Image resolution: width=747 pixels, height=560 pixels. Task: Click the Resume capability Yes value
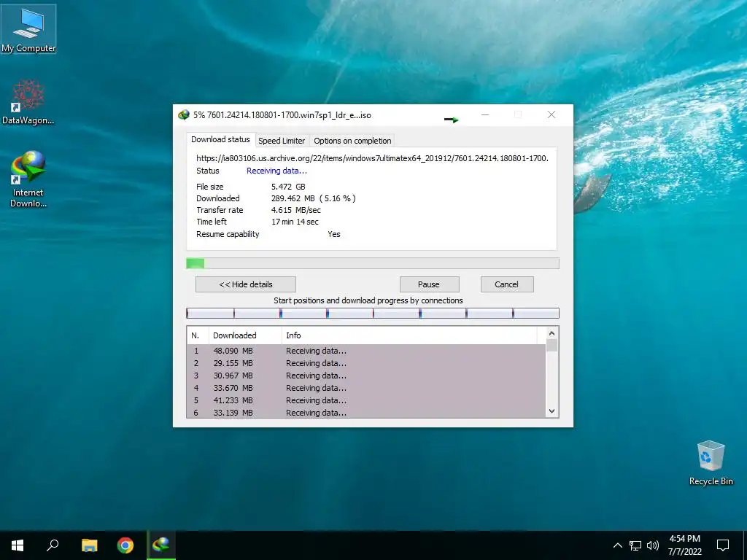[x=334, y=234]
